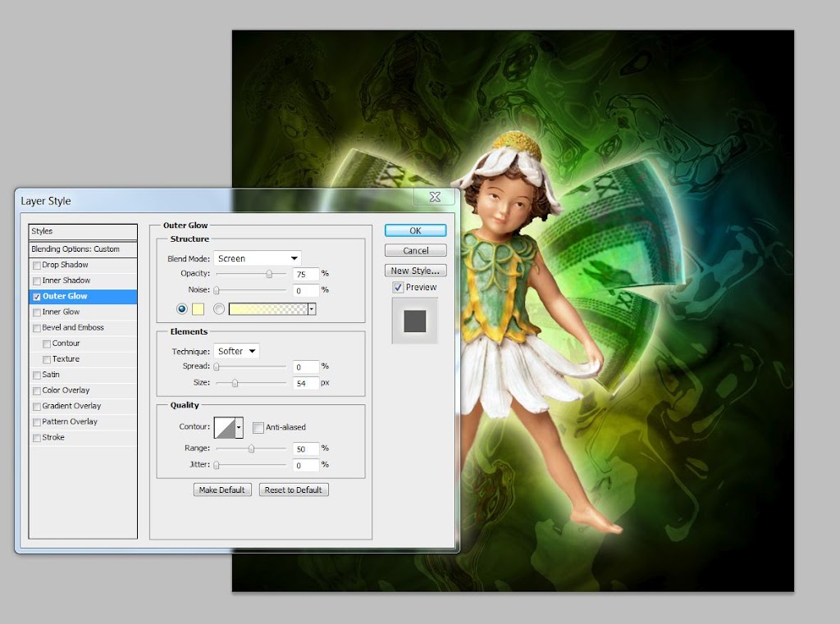Viewport: 840px width, 624px height.
Task: Click the New Style... button
Action: 415,271
